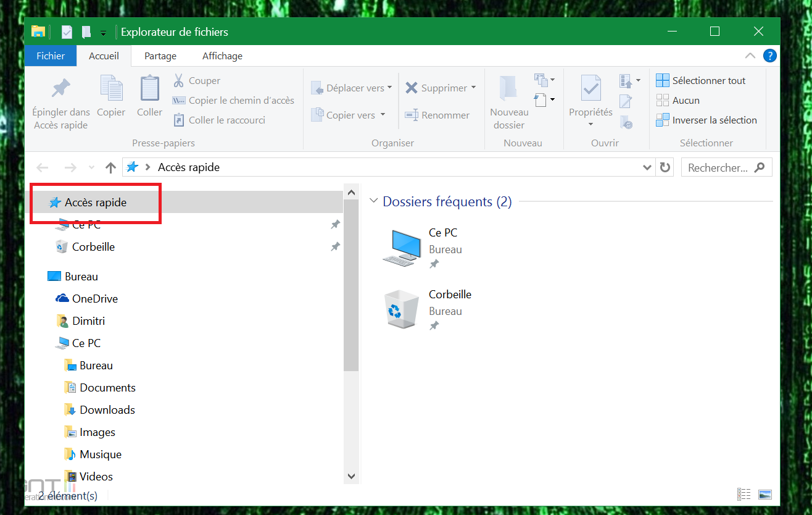The image size is (812, 515).
Task: Select the Accueil ribbon tab
Action: click(x=104, y=56)
